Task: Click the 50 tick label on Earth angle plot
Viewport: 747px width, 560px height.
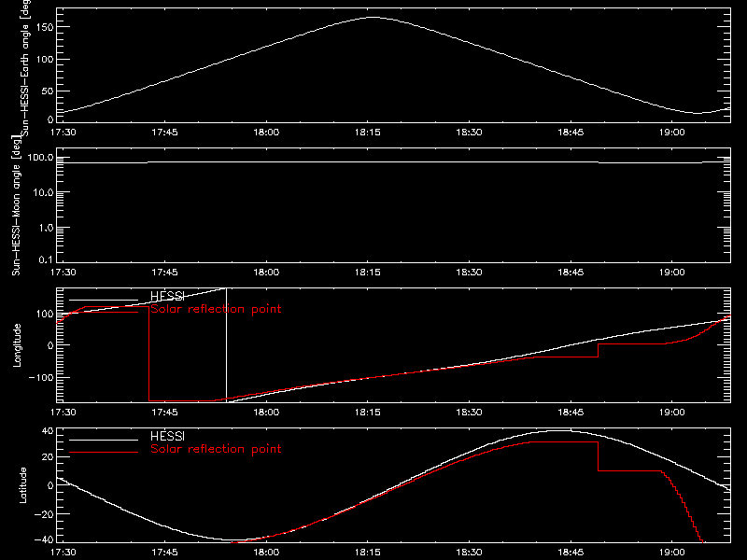Action: 48,91
